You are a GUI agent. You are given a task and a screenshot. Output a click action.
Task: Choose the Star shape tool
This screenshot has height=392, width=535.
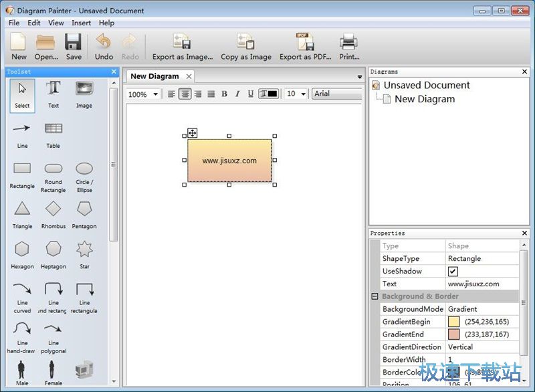pos(84,254)
